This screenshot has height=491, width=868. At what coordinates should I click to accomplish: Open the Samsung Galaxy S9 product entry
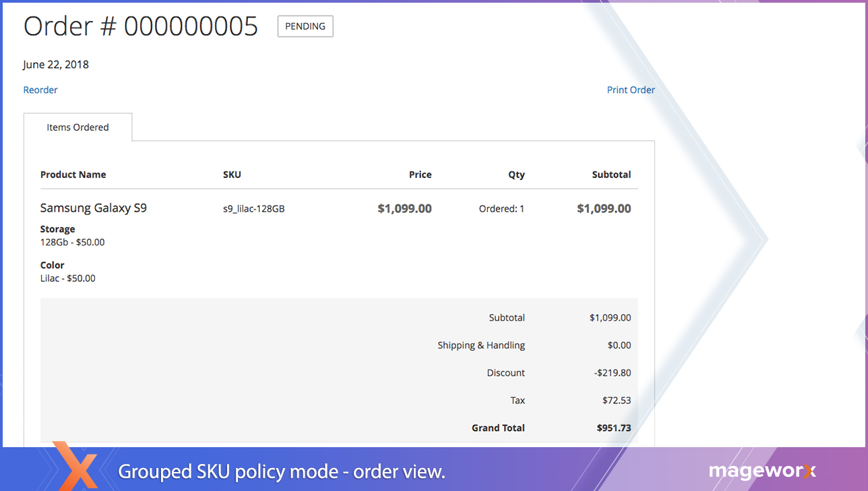point(93,208)
